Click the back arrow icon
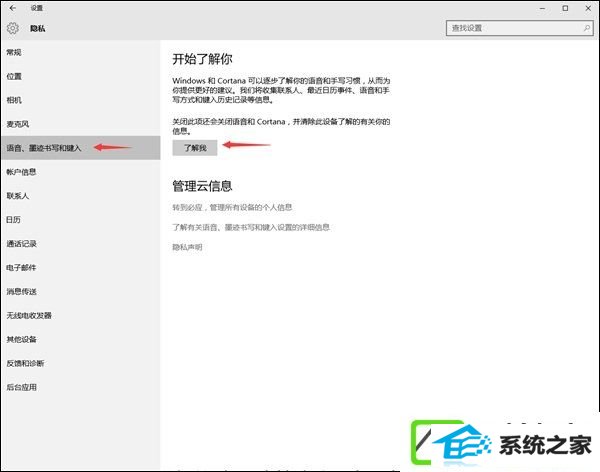The height and width of the screenshot is (472, 600). pos(13,8)
